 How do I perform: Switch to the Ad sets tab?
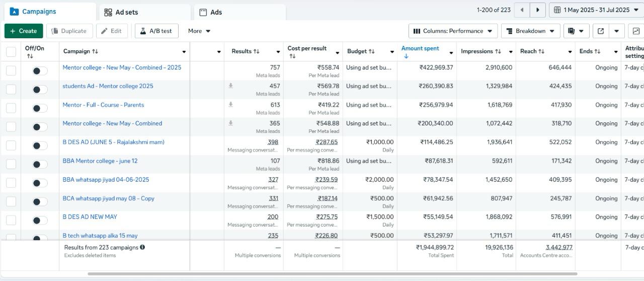[144, 12]
